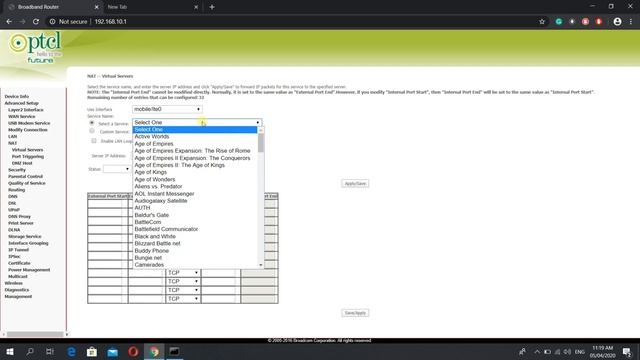Toggle the Enable LAN Loopback checkbox
640x360 pixels.
[94, 140]
